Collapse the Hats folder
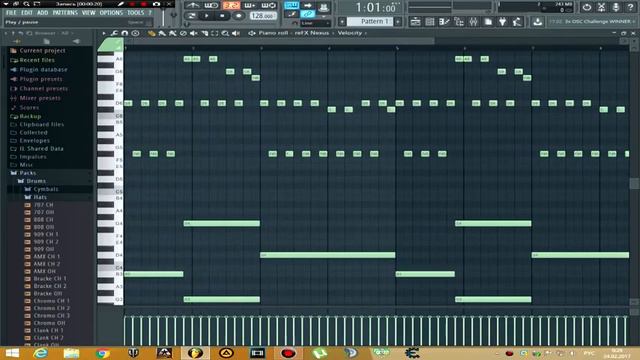 [x=40, y=197]
